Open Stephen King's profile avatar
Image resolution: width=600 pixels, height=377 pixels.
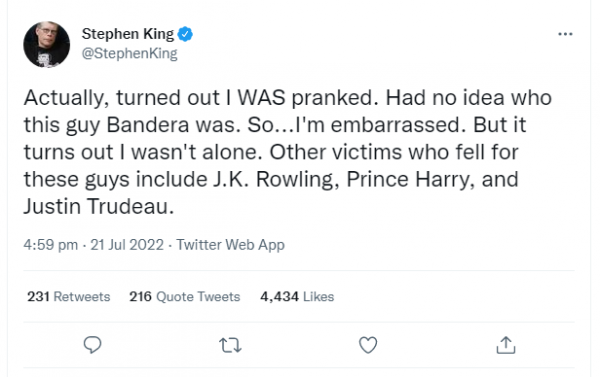point(47,44)
